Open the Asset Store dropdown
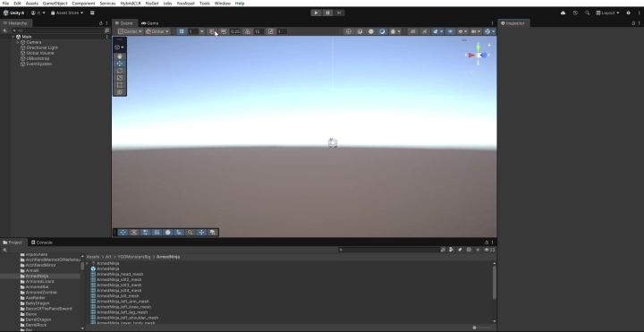 click(x=67, y=13)
